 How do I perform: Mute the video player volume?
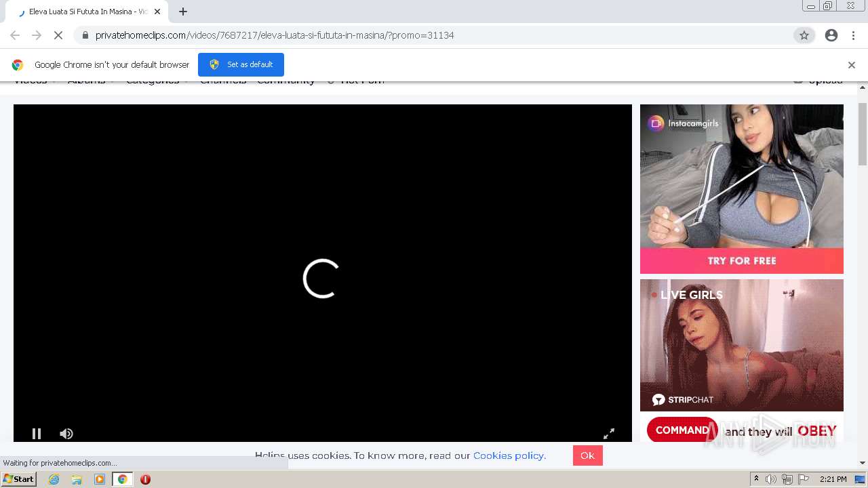pyautogui.click(x=66, y=434)
